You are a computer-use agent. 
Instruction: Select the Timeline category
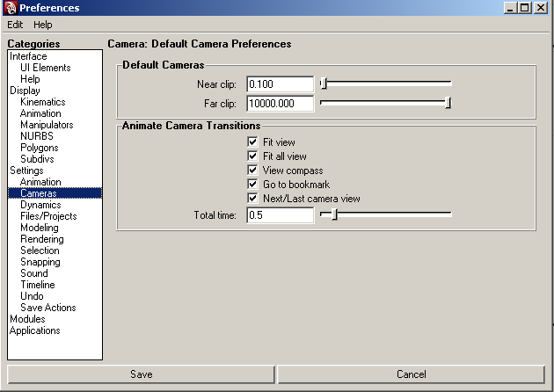pos(38,285)
